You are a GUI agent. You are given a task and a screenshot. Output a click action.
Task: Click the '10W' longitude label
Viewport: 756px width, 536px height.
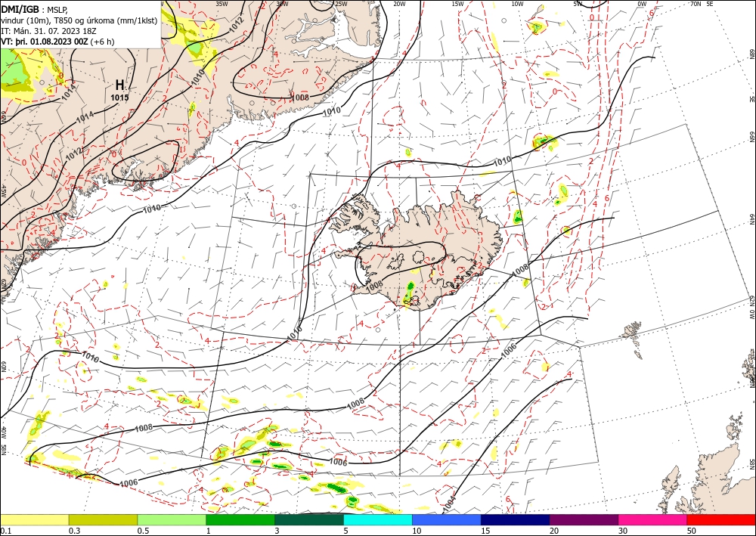tap(517, 4)
